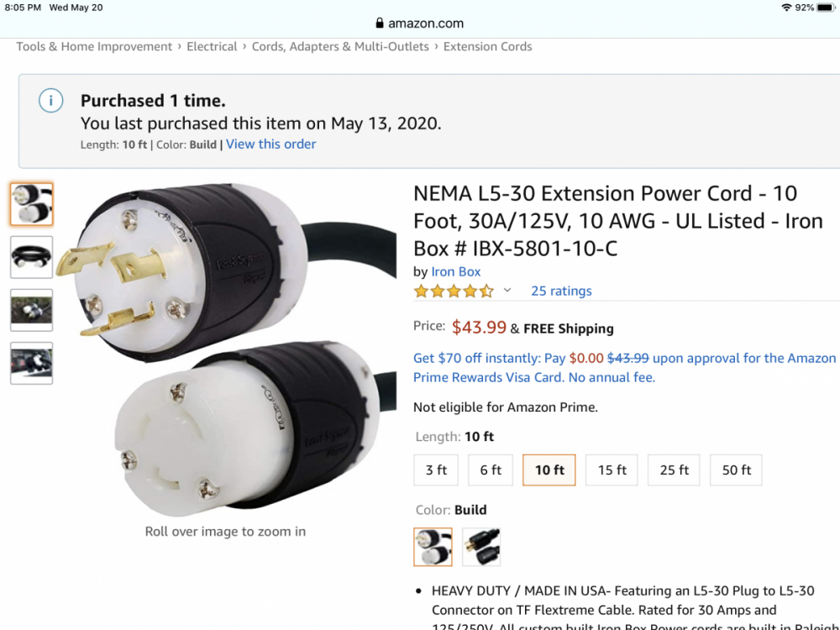Select the white-and-black Build color swatch
The image size is (840, 630).
click(x=433, y=547)
